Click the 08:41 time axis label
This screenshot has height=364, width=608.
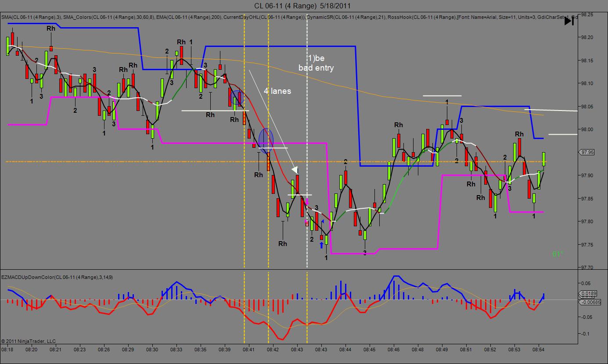click(248, 350)
